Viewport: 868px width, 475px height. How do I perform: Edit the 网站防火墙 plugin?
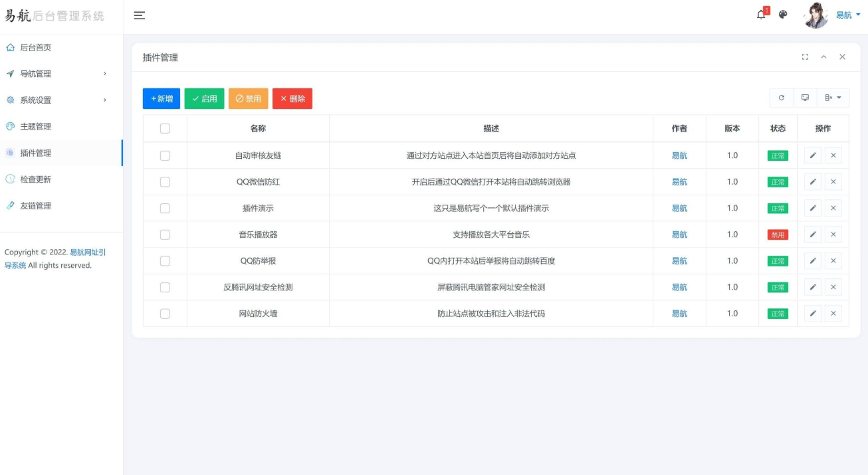pyautogui.click(x=813, y=314)
